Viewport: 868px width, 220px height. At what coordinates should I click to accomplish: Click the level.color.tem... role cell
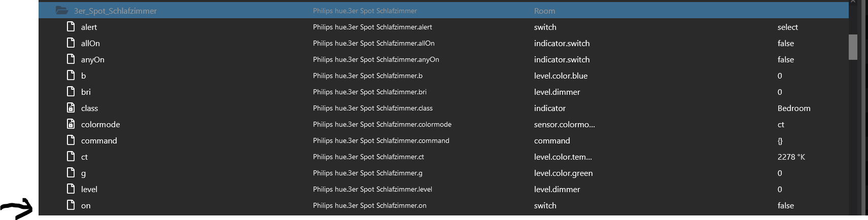[563, 157]
